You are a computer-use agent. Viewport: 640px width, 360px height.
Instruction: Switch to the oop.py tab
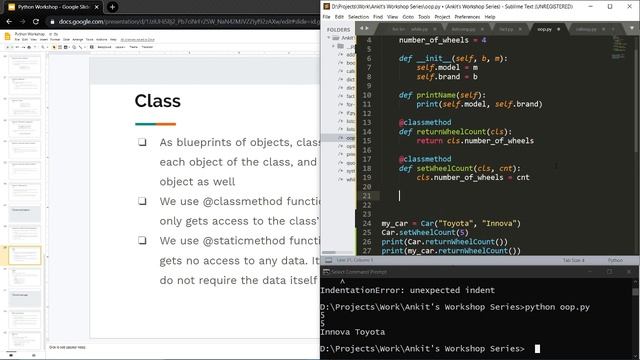(x=544, y=29)
